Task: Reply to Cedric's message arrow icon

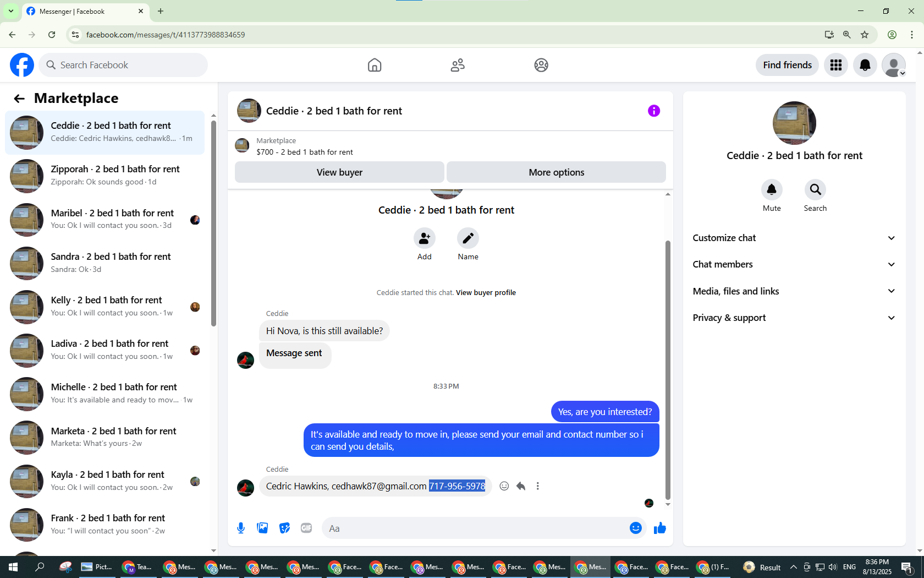Action: pyautogui.click(x=521, y=486)
